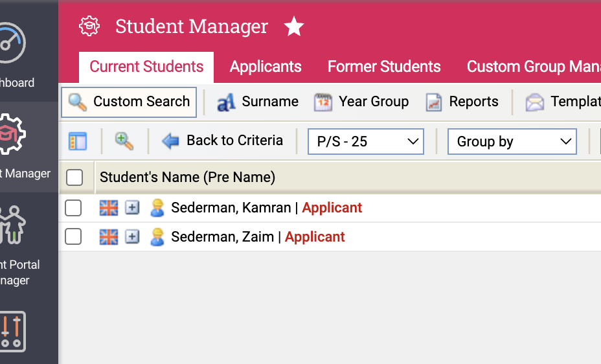This screenshot has width=601, height=364.
Task: Switch to the Applicants tab
Action: pos(266,67)
